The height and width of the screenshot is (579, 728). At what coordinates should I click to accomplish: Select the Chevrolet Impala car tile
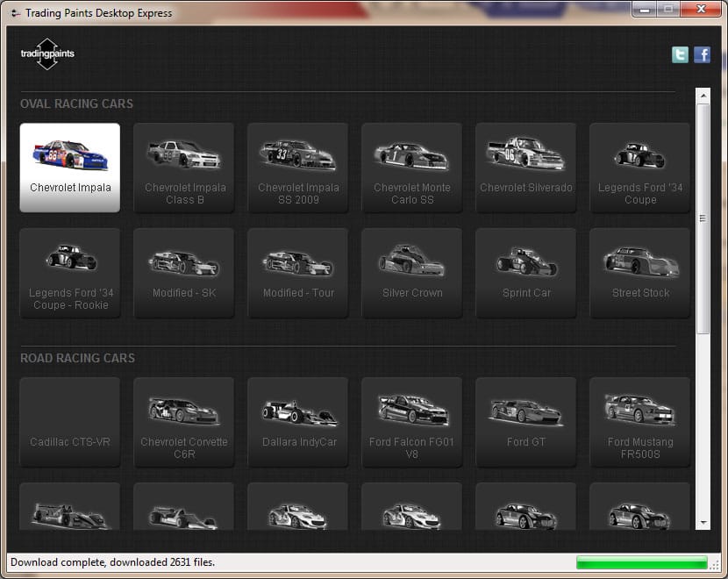tap(70, 168)
